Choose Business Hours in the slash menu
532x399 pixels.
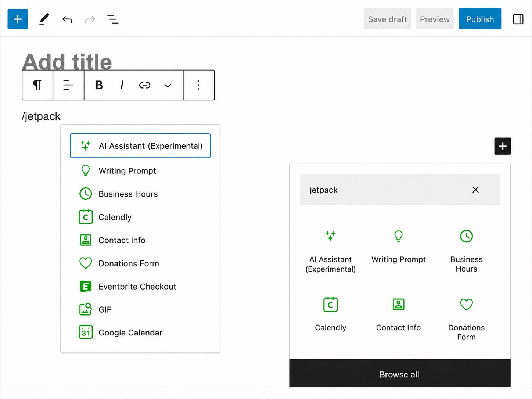click(x=140, y=194)
